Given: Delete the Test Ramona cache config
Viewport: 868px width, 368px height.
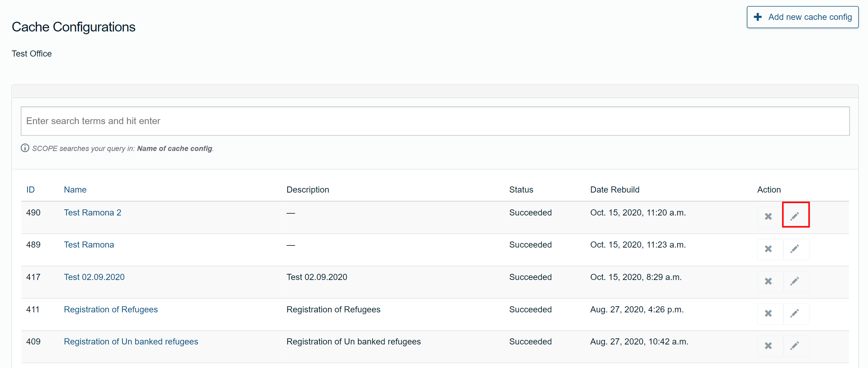Looking at the screenshot, I should click(x=768, y=249).
